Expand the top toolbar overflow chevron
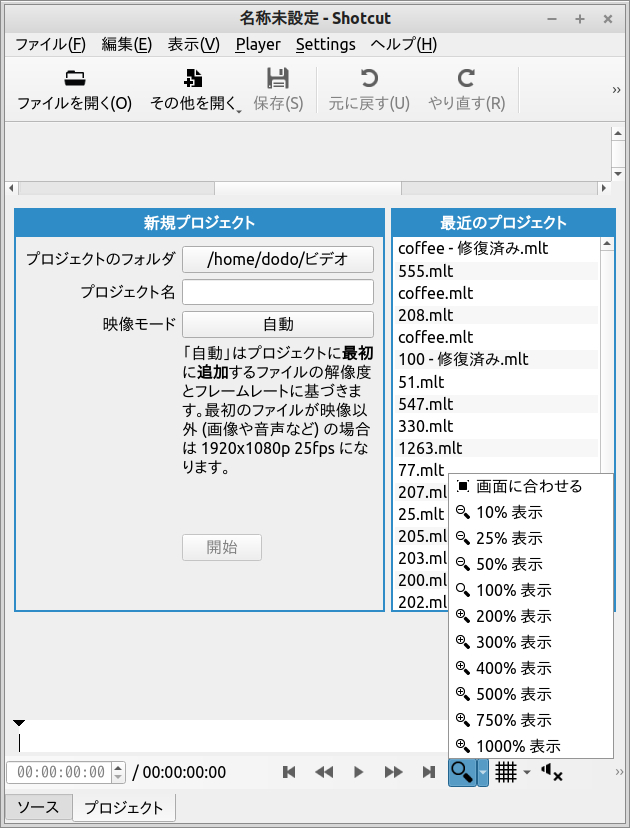This screenshot has height=828, width=630. pos(616,90)
